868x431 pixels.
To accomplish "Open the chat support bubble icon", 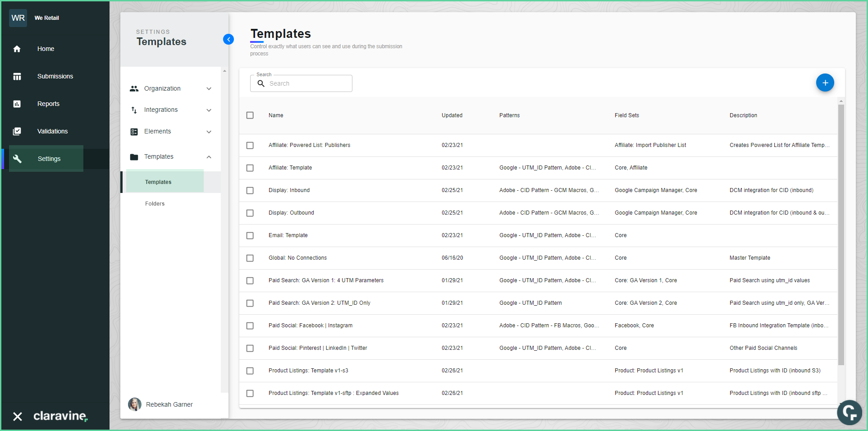I will pos(849,413).
